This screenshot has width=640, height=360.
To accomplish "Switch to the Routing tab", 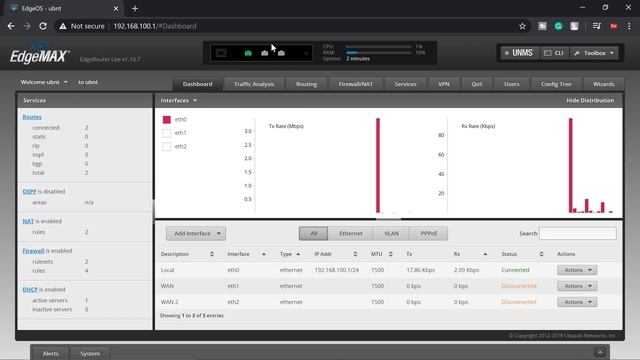I will click(x=306, y=84).
